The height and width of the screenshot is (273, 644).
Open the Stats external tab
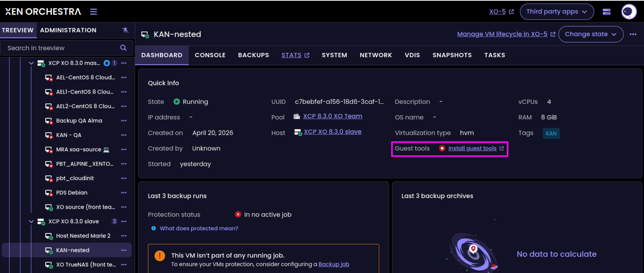pos(295,55)
